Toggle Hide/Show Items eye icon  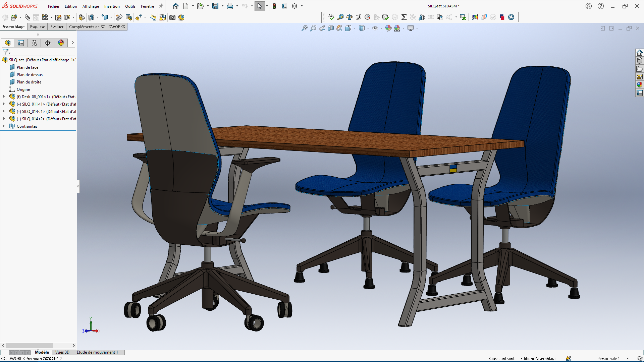(375, 28)
